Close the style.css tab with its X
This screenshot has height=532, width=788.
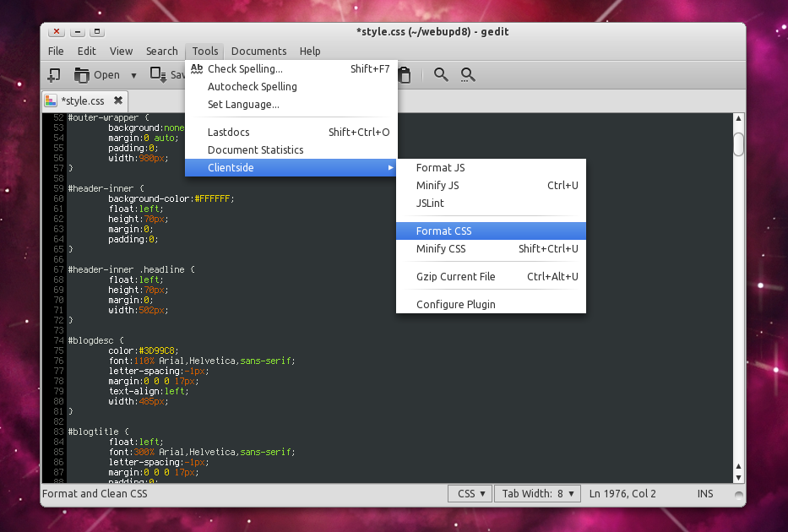118,100
